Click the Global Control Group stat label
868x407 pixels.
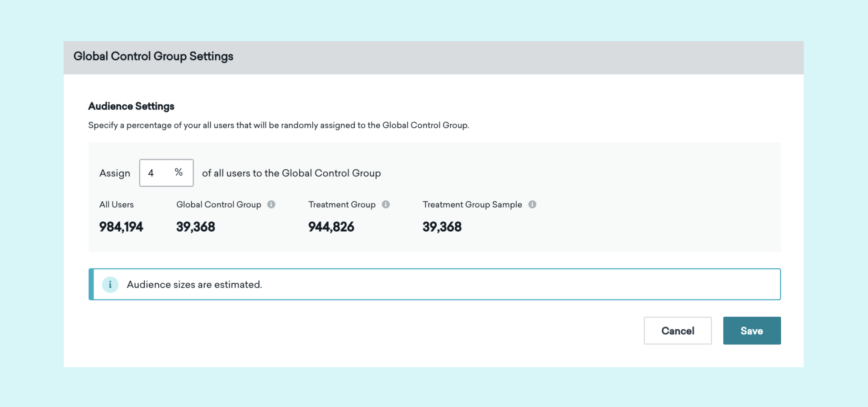(219, 205)
